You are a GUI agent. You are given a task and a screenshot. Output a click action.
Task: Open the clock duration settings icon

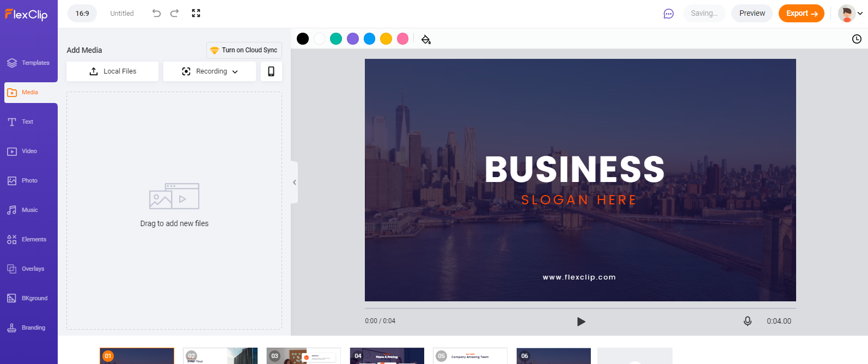tap(857, 39)
